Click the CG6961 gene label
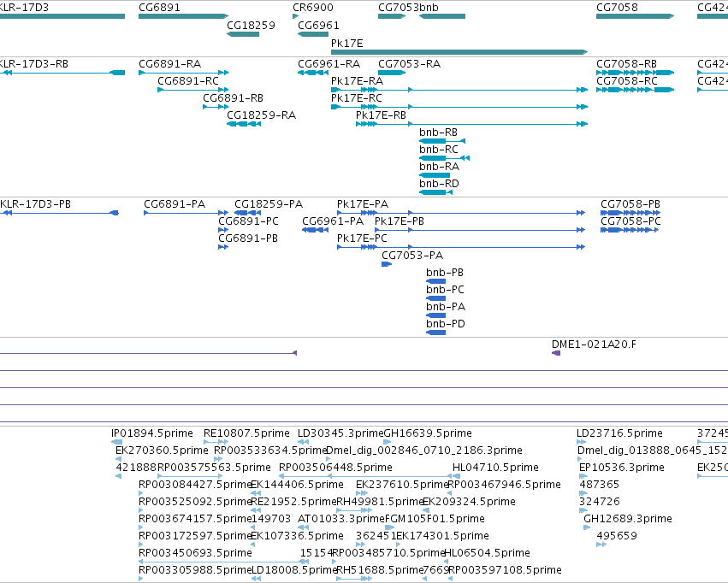Image resolution: width=728 pixels, height=583 pixels. tap(318, 25)
